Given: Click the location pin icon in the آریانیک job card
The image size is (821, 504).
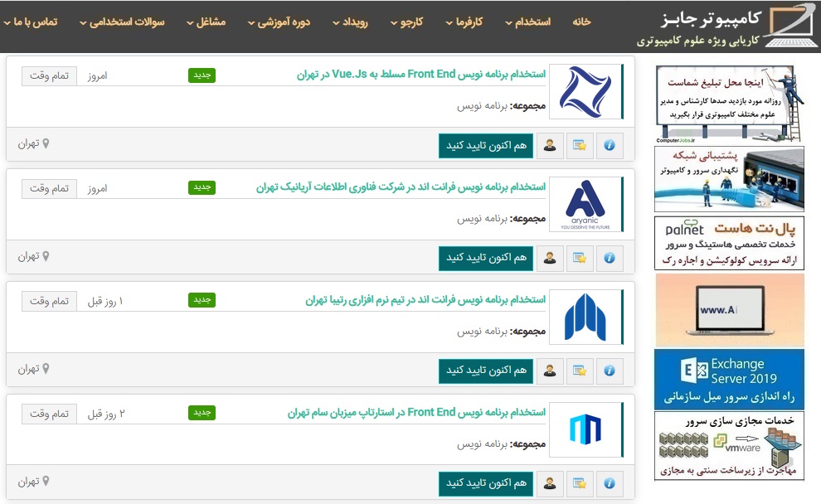Looking at the screenshot, I should point(46,256).
